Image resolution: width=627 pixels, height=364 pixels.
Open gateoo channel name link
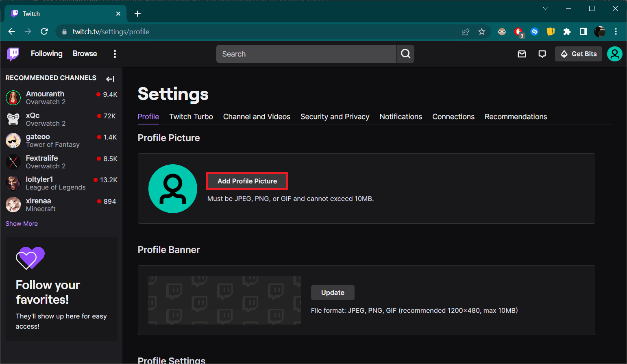click(x=38, y=137)
